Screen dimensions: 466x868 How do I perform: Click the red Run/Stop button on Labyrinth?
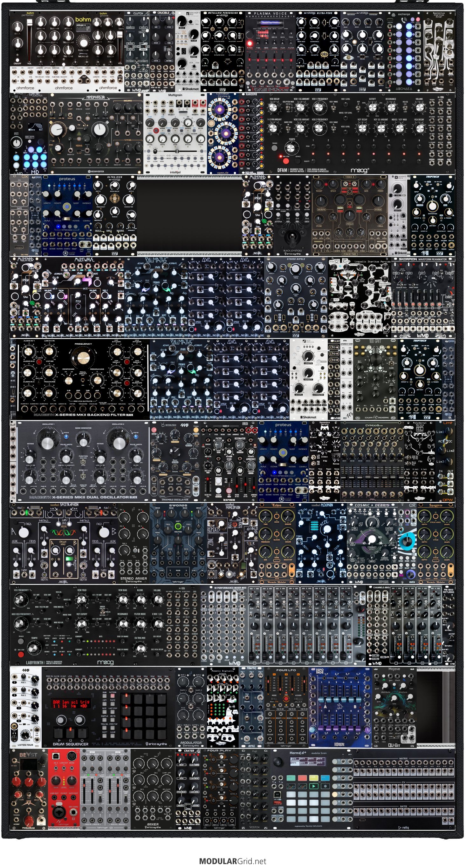[21, 654]
